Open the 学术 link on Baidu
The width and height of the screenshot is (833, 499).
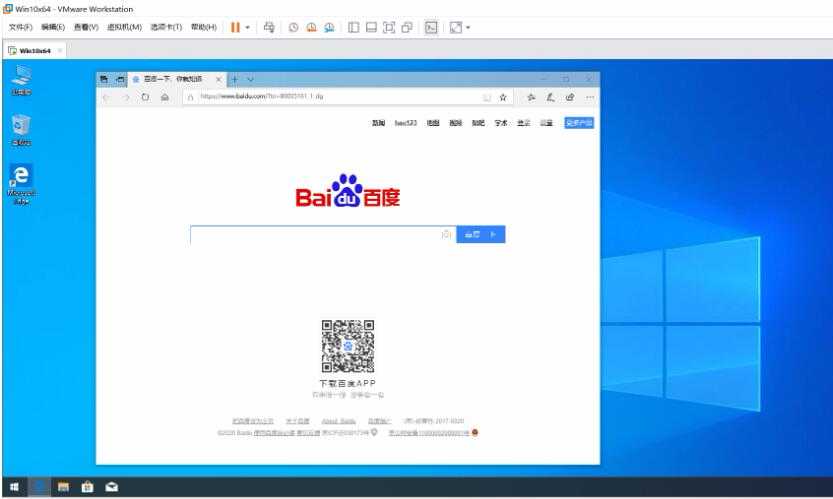pos(501,123)
